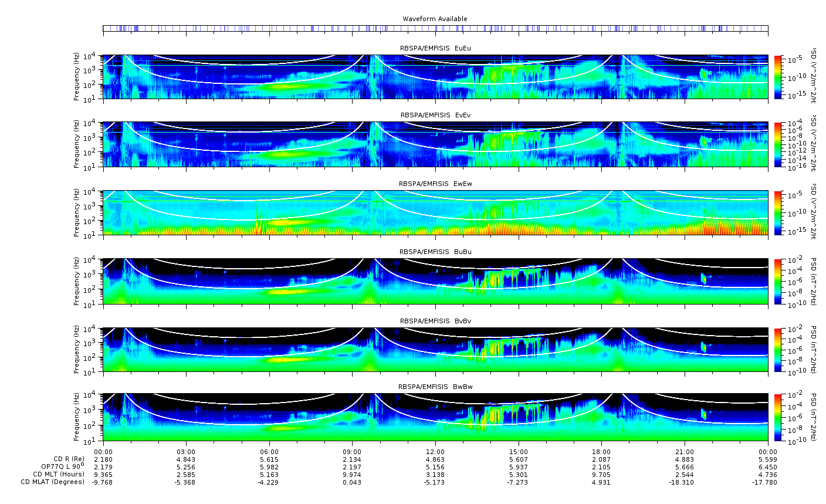The image size is (826, 504).
Task: Select the RBSPA/EMFISIS EuEu panel title
Action: tap(435, 48)
